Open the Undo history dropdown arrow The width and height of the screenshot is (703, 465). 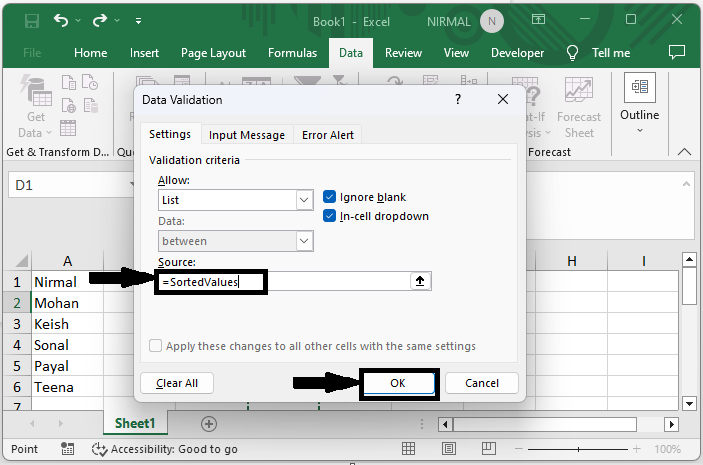pyautogui.click(x=78, y=20)
